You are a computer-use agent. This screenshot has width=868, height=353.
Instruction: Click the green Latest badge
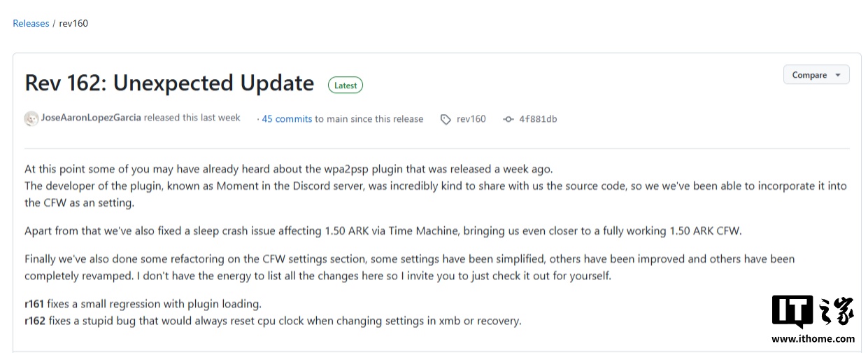click(x=346, y=85)
